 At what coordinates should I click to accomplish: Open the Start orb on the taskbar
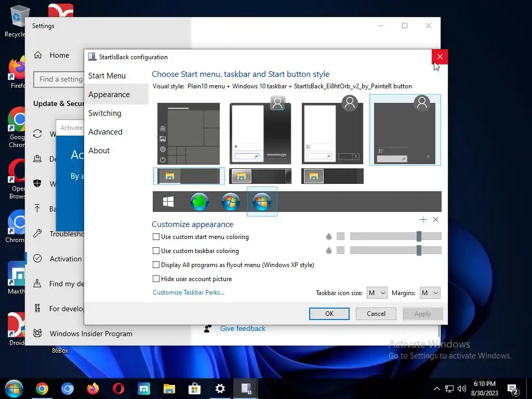click(14, 389)
